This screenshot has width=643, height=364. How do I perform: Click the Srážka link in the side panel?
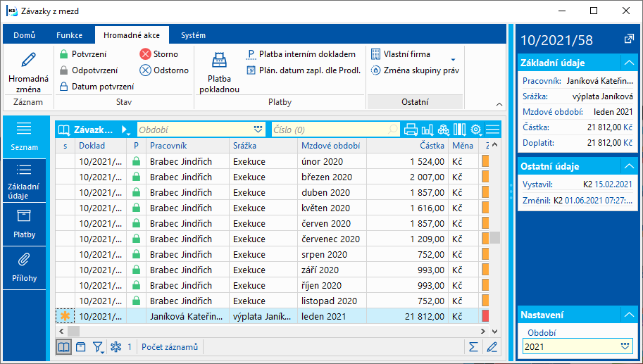(x=535, y=96)
